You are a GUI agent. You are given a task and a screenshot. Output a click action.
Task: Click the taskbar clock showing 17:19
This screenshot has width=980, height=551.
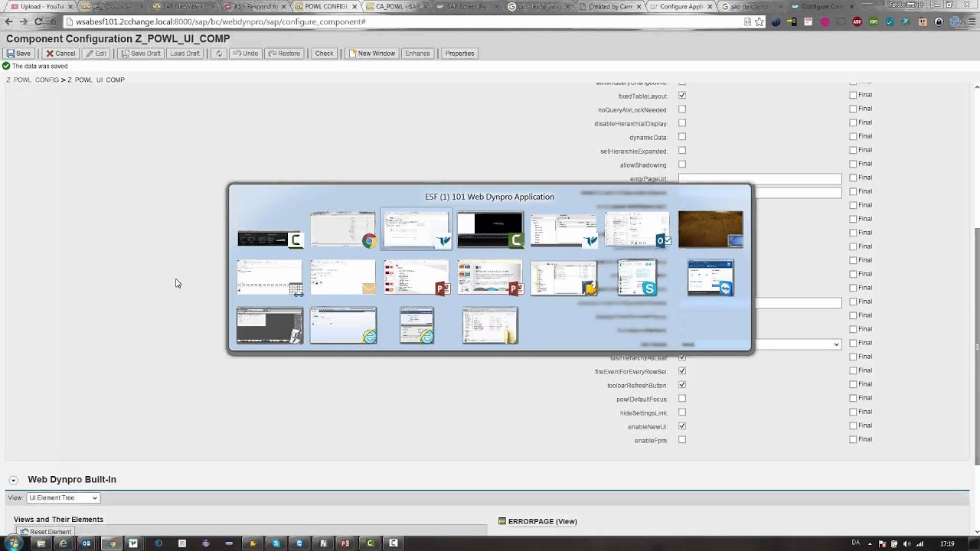tap(947, 543)
